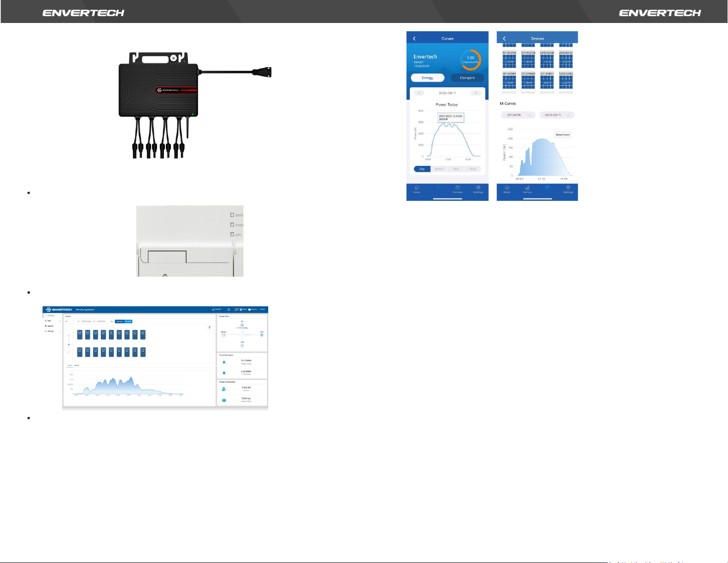Tap the back arrow on Devices screen
This screenshot has width=728, height=563.
(x=504, y=39)
